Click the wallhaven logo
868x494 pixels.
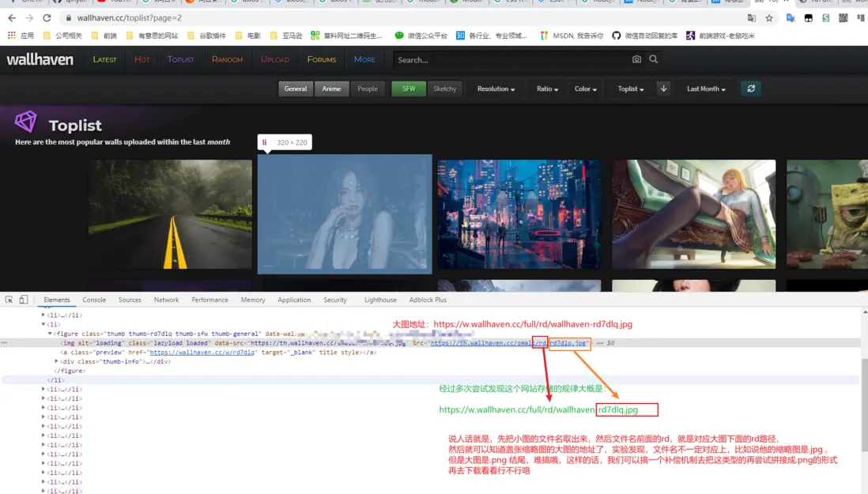(40, 59)
